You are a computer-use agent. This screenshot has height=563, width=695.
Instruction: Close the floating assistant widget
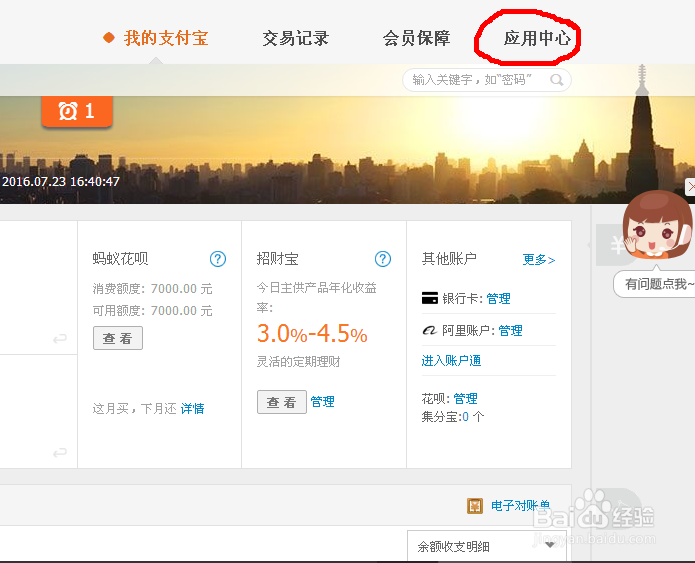tap(691, 187)
